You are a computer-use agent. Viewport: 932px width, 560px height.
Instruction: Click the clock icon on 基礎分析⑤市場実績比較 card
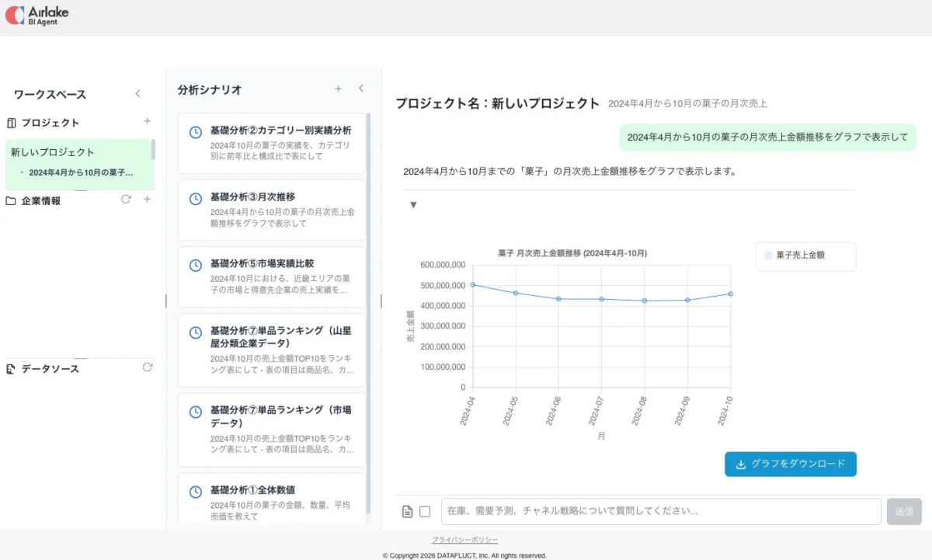195,264
